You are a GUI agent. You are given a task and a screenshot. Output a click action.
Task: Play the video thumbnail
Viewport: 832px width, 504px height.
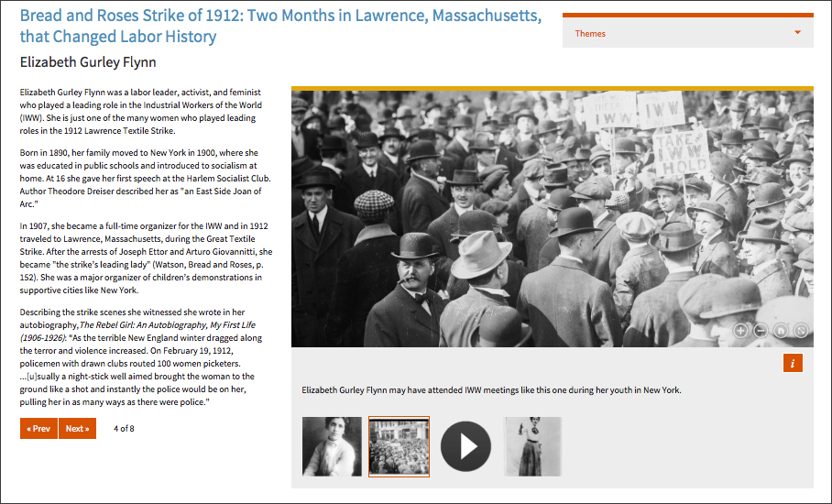465,446
